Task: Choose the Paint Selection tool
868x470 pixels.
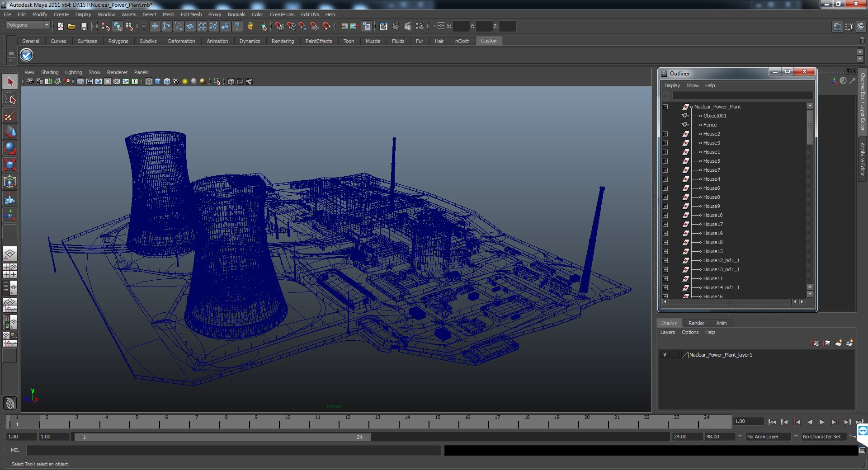Action: (x=10, y=115)
